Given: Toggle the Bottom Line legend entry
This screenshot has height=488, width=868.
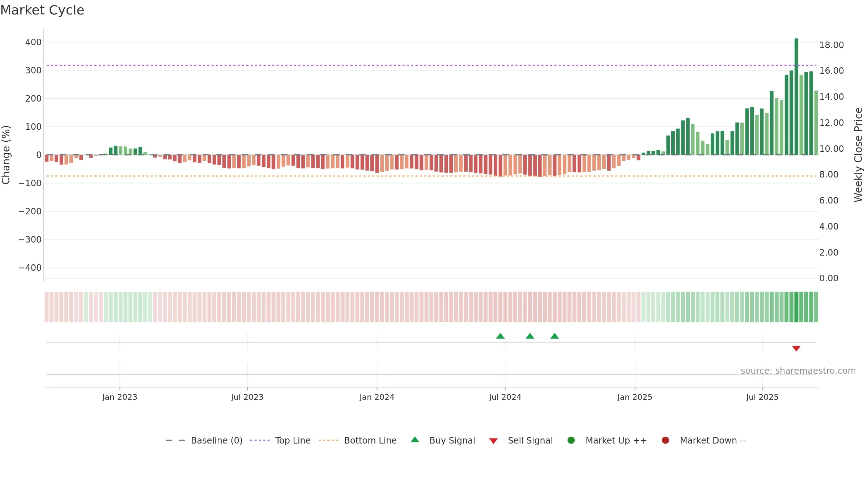Looking at the screenshot, I should (358, 440).
